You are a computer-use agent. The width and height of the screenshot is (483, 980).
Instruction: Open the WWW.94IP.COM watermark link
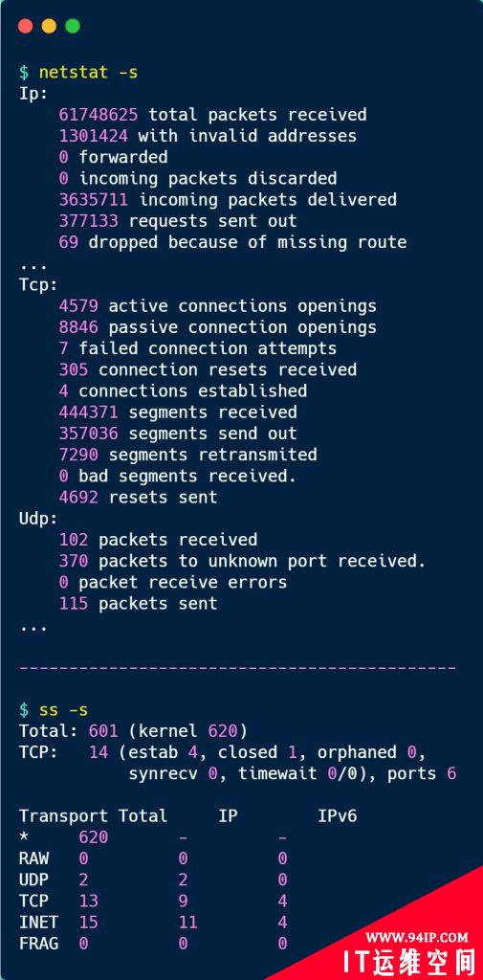point(417,937)
